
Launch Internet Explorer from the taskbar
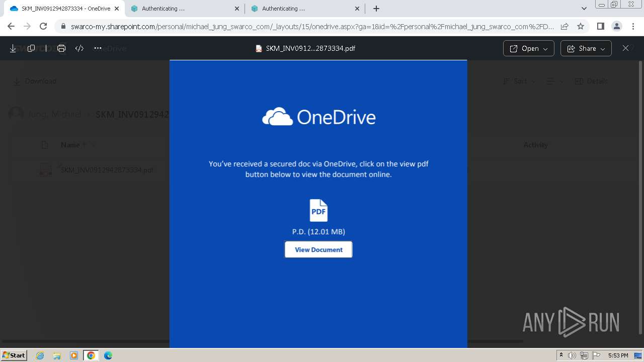tap(40, 355)
